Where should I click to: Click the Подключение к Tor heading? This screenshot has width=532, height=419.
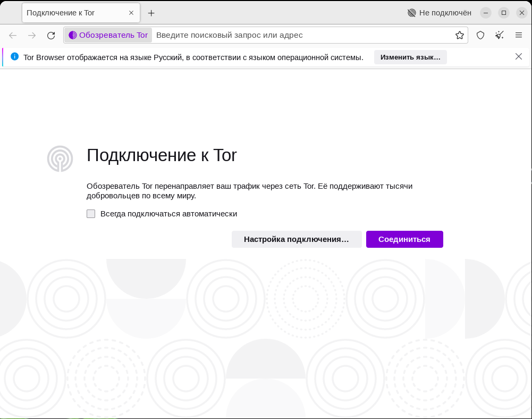point(162,155)
